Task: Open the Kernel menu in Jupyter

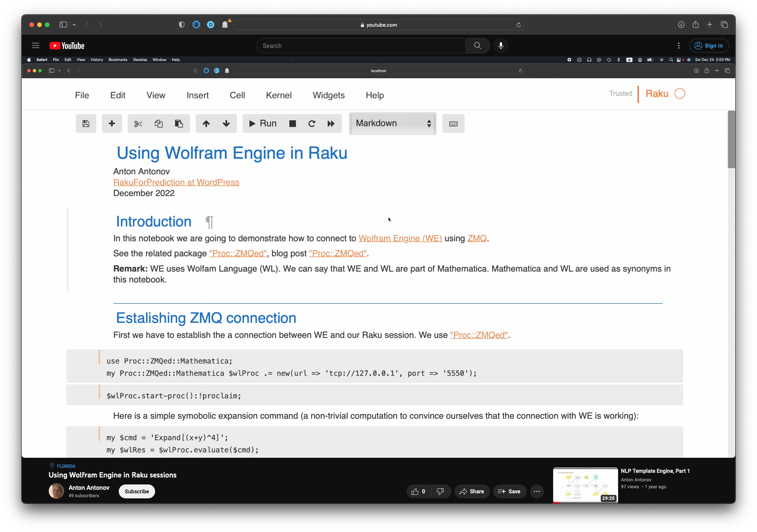Action: [x=279, y=95]
